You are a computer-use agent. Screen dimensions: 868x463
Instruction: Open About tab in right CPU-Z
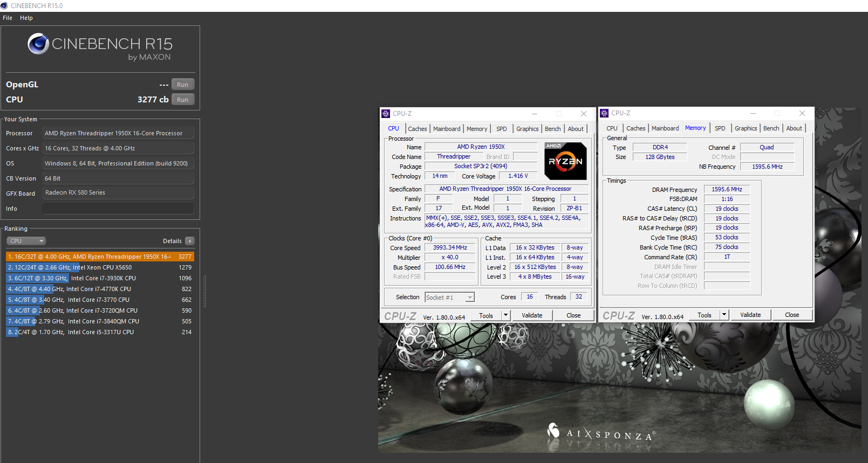(x=794, y=128)
